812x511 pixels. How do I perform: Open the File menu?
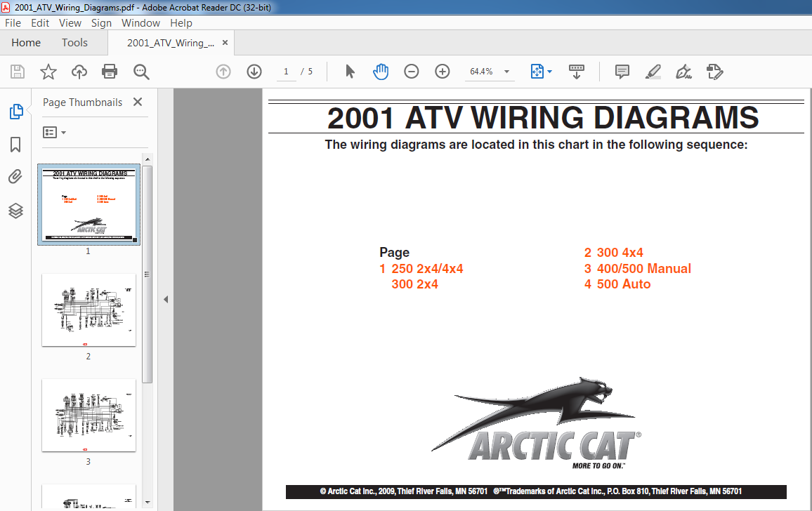tap(13, 22)
